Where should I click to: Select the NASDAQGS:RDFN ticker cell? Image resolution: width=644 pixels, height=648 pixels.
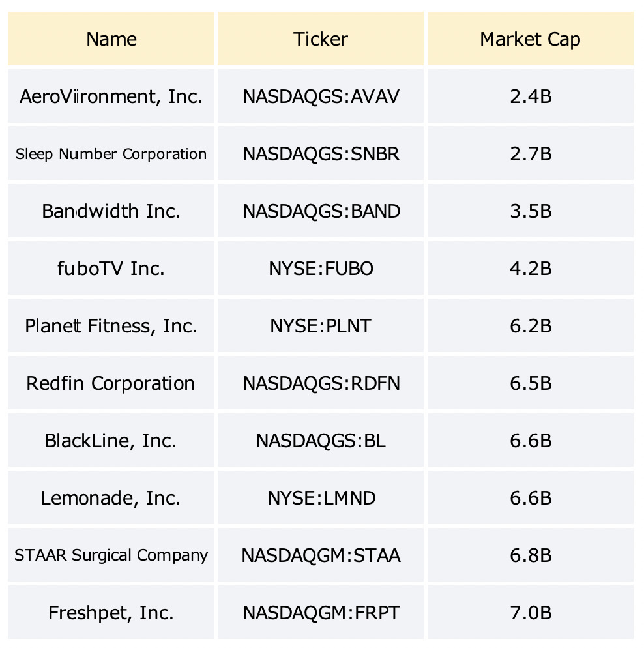(321, 383)
